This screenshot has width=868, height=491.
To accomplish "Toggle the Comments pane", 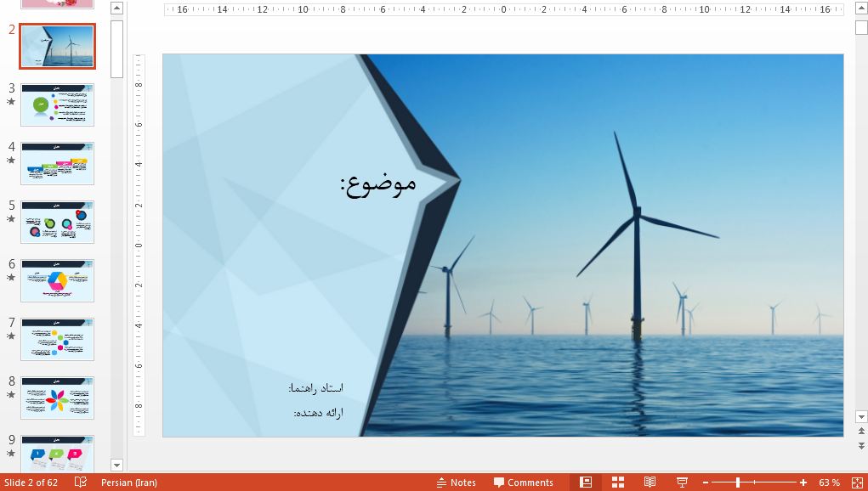I will coord(524,482).
